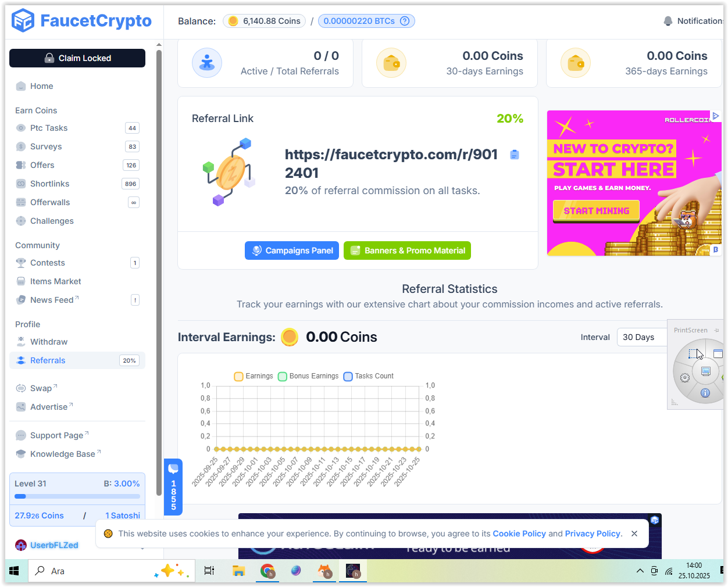
Task: Click the 20% commission badge in Referrals row
Action: [129, 360]
